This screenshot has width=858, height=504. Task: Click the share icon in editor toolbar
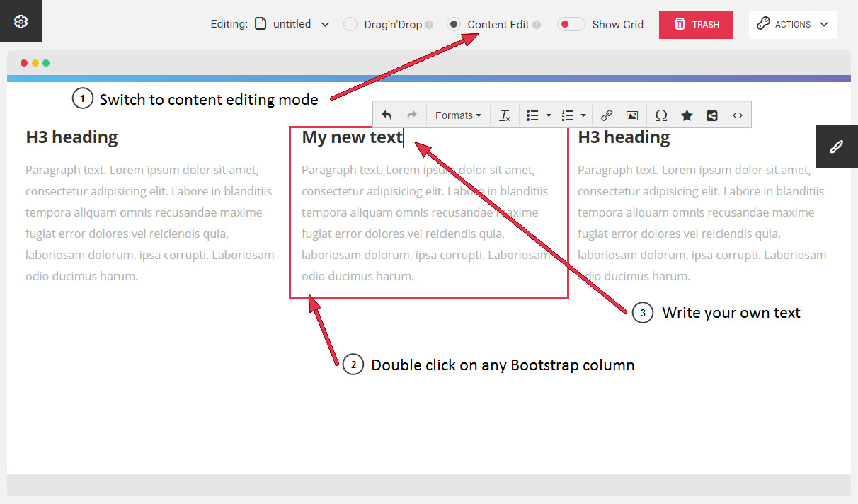(712, 115)
